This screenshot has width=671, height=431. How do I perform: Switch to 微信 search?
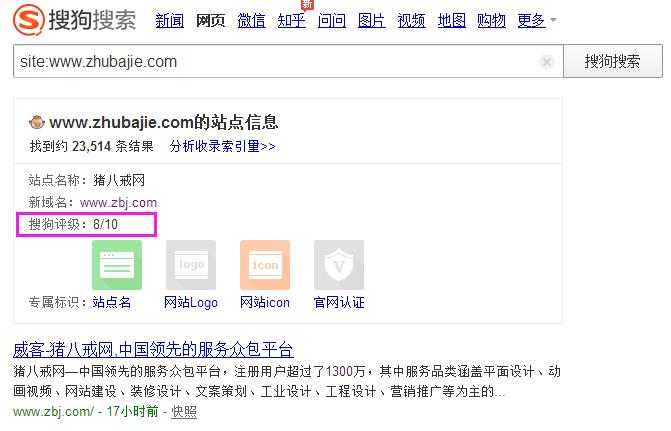(x=252, y=21)
